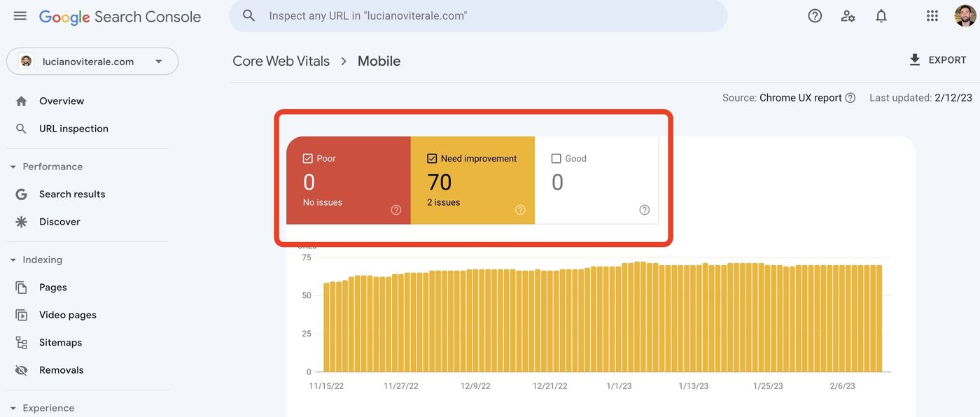Collapse the Experience section
Image resolution: width=980 pixels, height=417 pixels.
pos(13,409)
